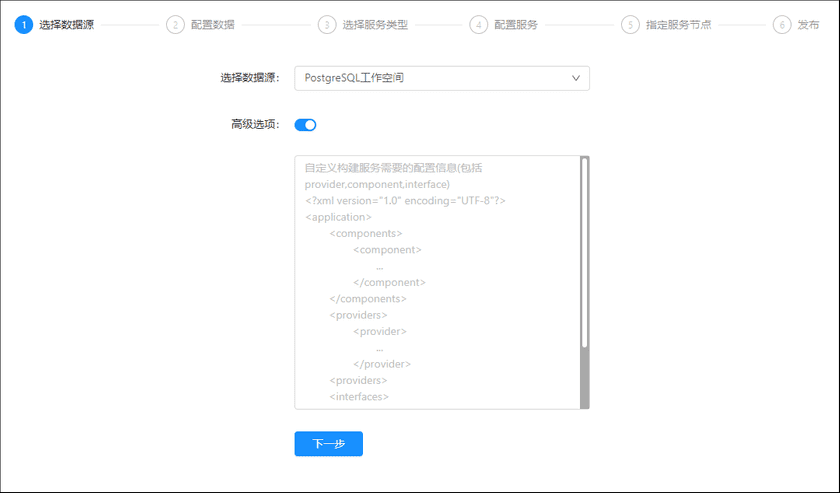This screenshot has width=840, height=493.
Task: Click the step 2 circle icon
Action: coord(175,25)
